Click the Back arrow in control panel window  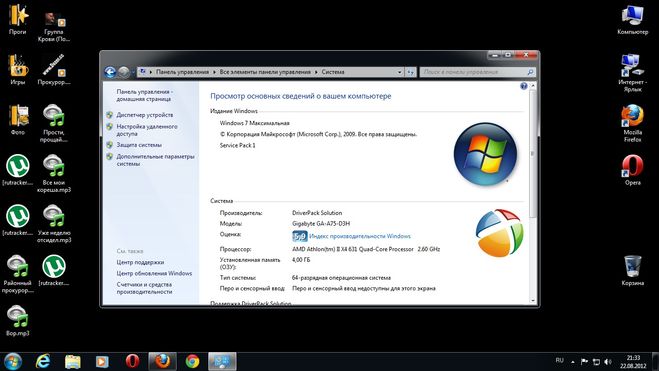[110, 72]
